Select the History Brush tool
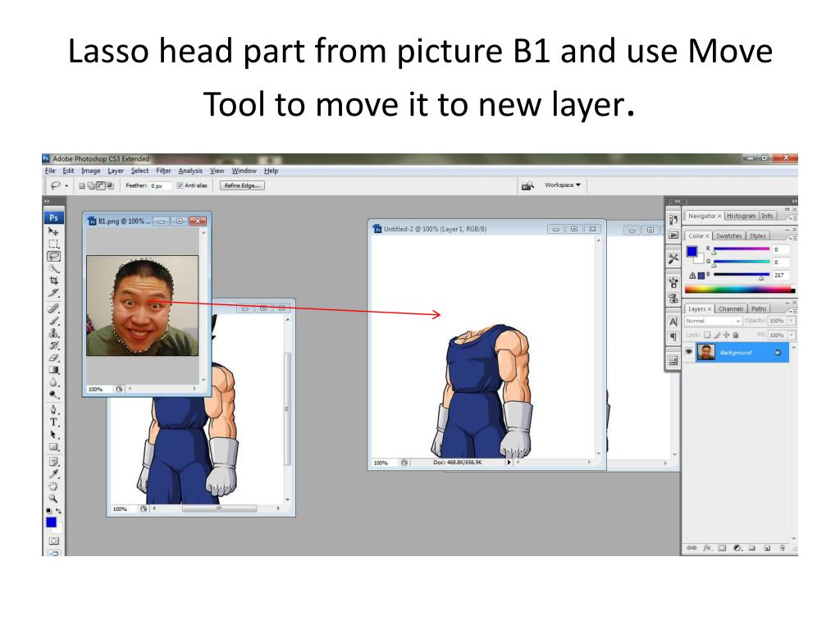Viewport: 840px width, 630px height. click(53, 345)
